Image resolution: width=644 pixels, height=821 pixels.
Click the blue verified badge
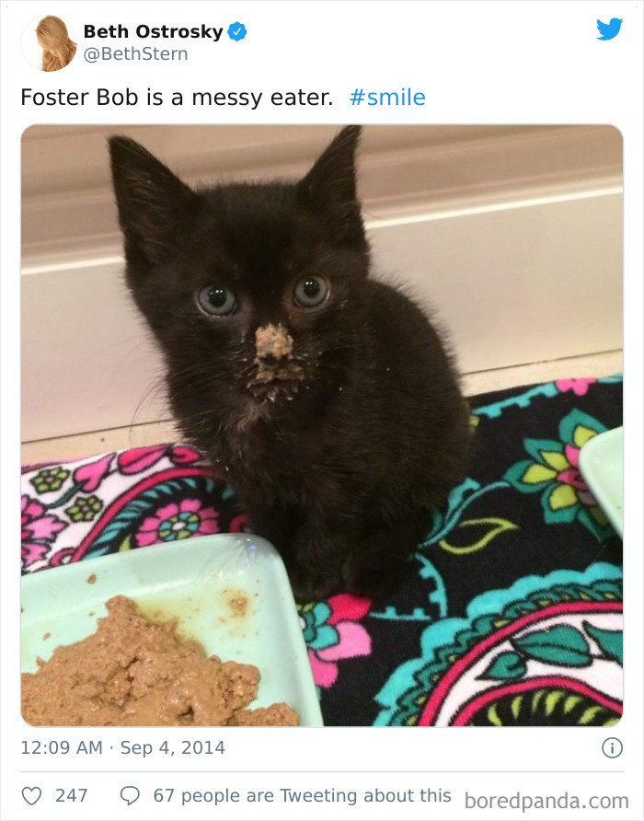pyautogui.click(x=237, y=31)
